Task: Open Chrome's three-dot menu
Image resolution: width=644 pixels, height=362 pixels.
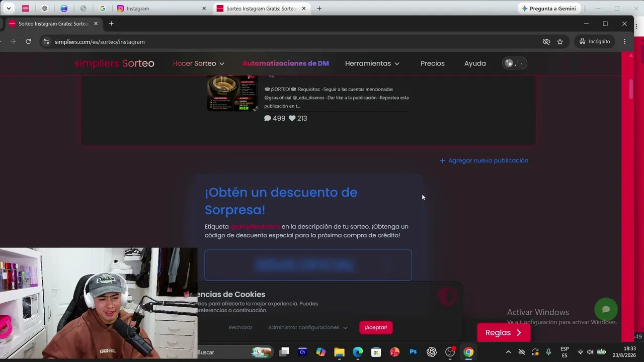Action: coord(624,42)
